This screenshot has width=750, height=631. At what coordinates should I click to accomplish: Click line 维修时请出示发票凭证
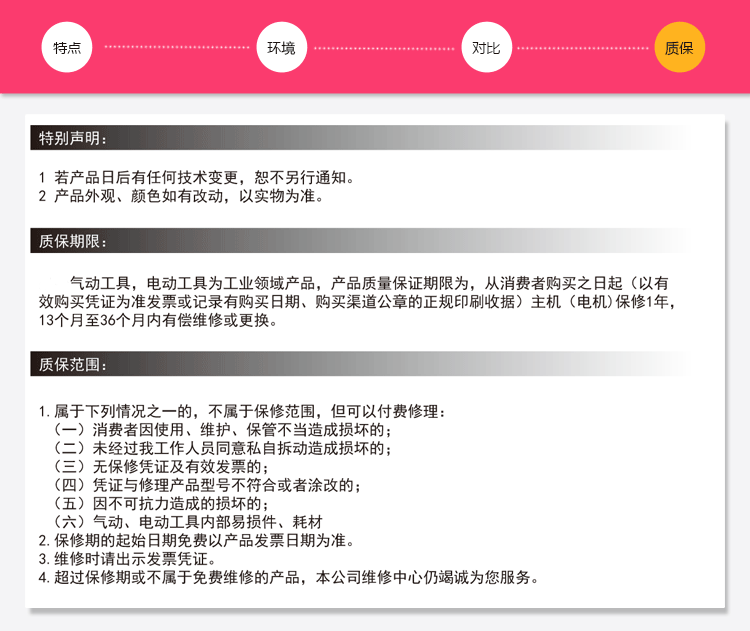[x=128, y=559]
